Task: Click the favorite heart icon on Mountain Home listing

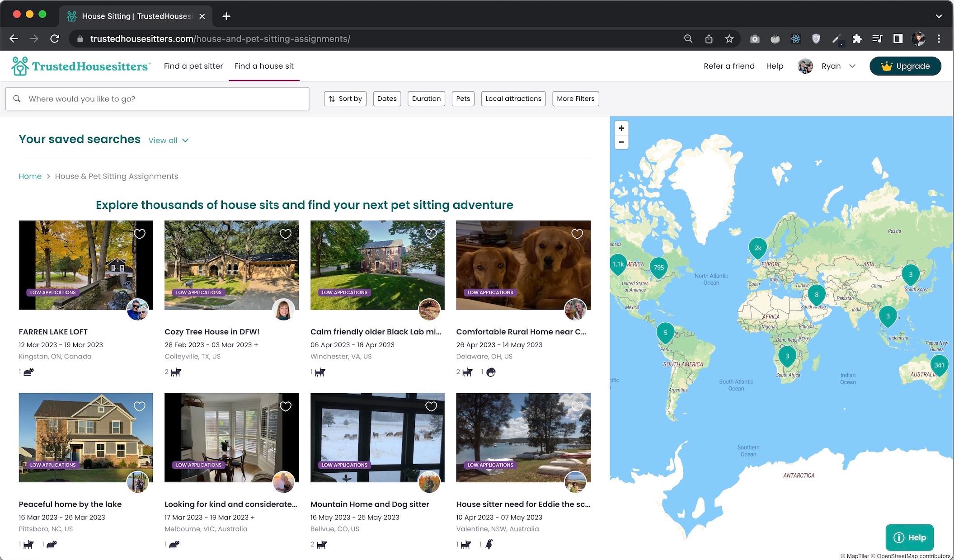Action: [x=432, y=405]
